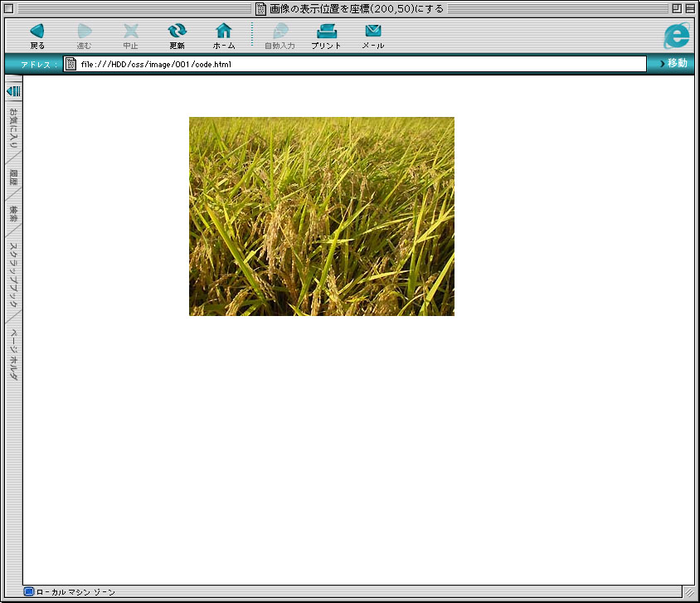The image size is (700, 603).
Task: Click the ローカルマシンゾーン status icon
Action: point(28,592)
